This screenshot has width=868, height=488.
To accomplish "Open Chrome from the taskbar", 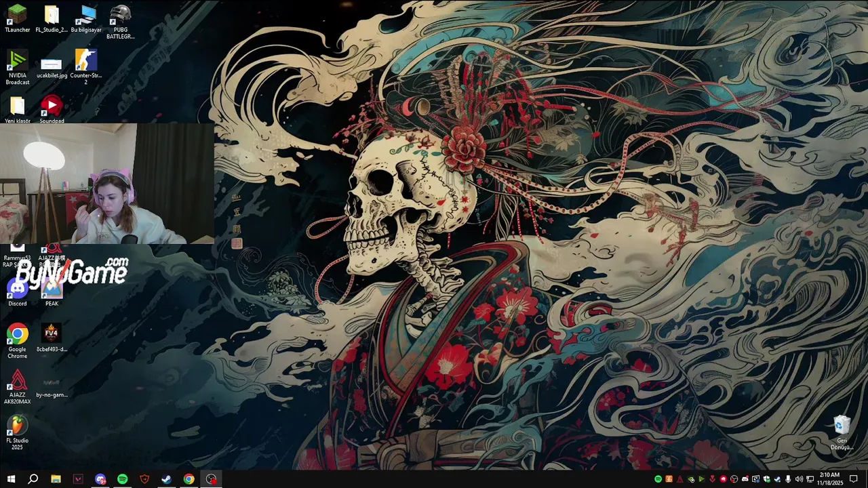I will 189,479.
